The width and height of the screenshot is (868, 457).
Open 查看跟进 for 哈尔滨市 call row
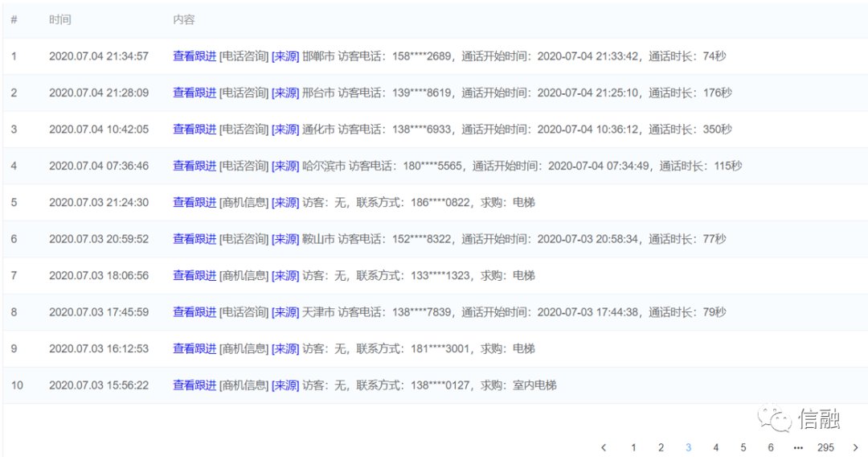194,166
